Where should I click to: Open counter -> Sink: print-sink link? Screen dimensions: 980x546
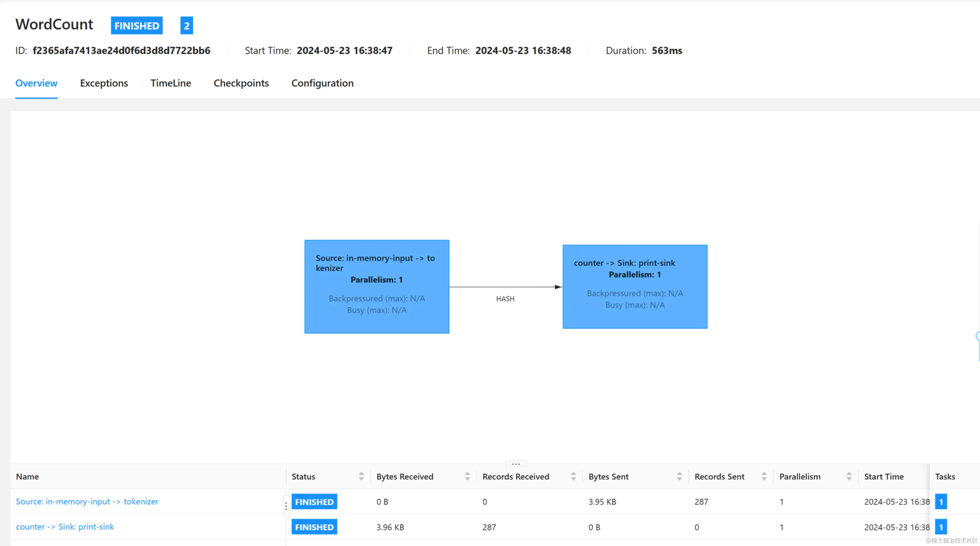click(x=65, y=527)
